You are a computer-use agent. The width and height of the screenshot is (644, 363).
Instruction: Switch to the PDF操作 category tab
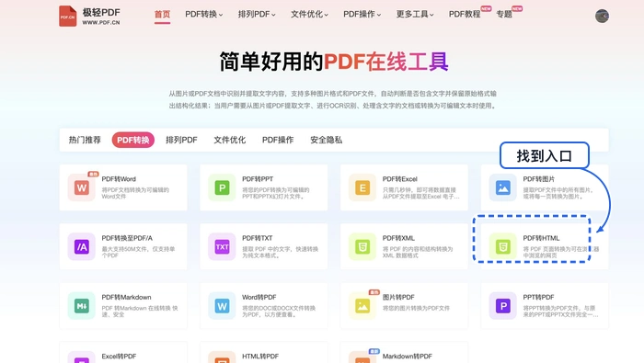point(278,140)
